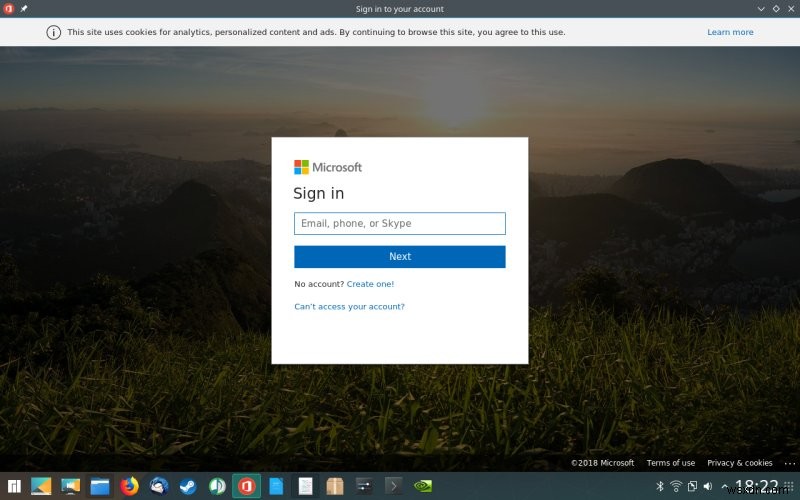Click the cookie notice info icon

(x=54, y=32)
